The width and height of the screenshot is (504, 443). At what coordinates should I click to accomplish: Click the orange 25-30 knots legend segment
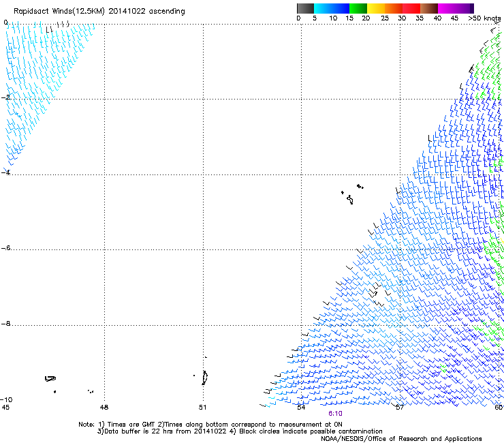(x=394, y=8)
